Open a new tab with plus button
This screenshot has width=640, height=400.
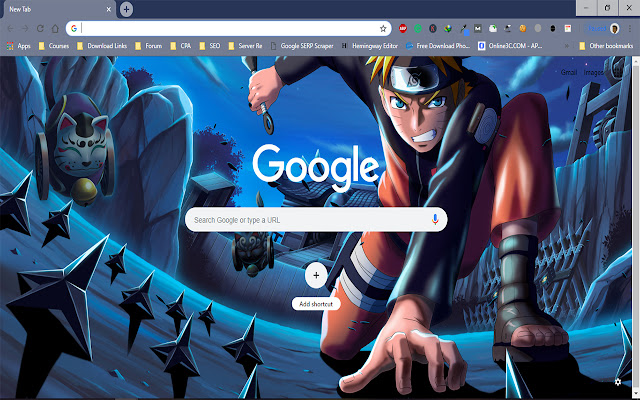tap(127, 9)
